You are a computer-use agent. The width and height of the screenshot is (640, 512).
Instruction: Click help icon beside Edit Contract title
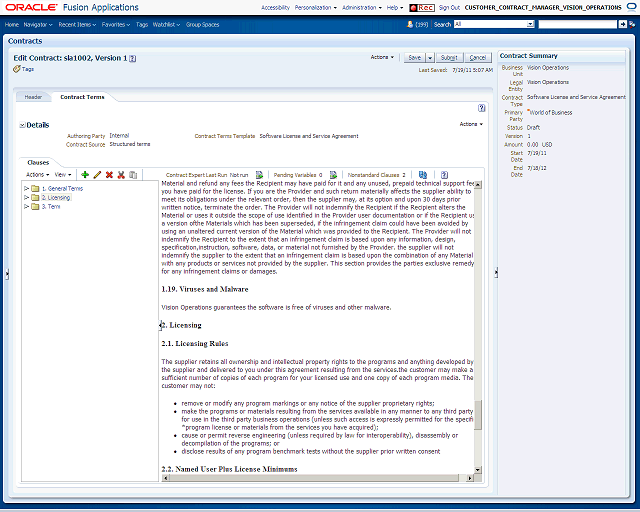pos(133,58)
